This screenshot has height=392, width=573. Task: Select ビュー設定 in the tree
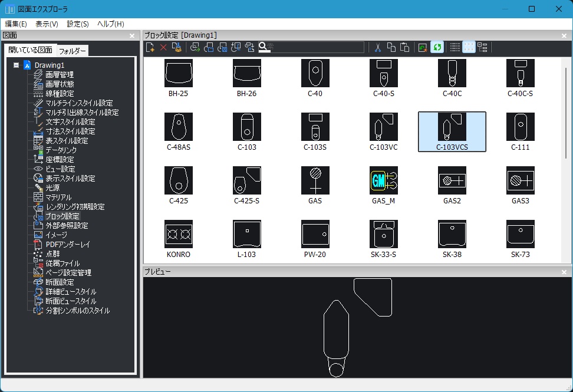60,169
